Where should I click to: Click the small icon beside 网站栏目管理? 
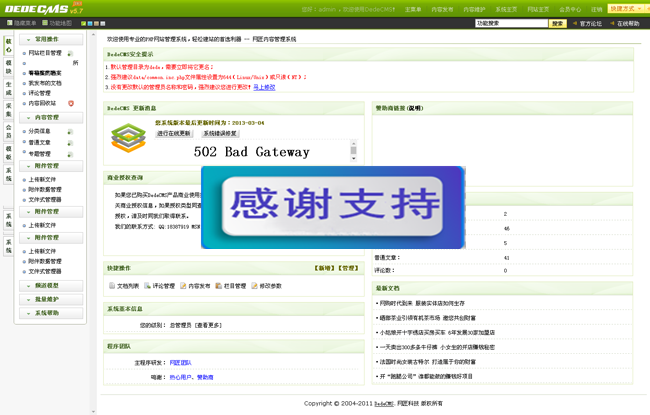pyautogui.click(x=70, y=53)
